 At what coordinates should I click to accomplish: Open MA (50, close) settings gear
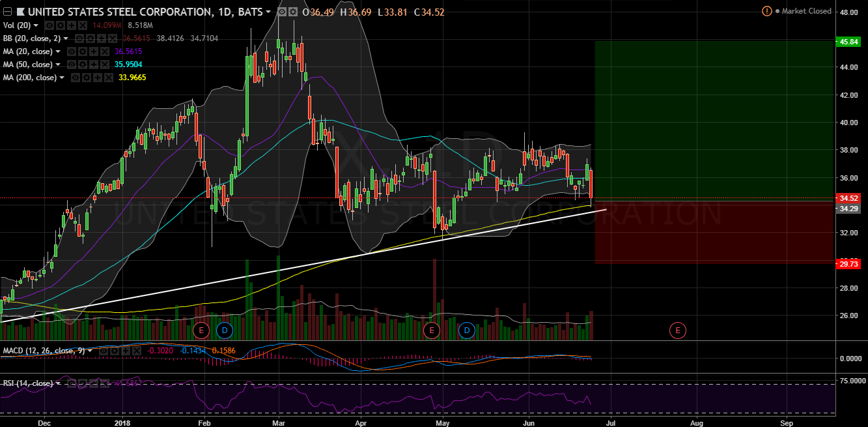83,65
